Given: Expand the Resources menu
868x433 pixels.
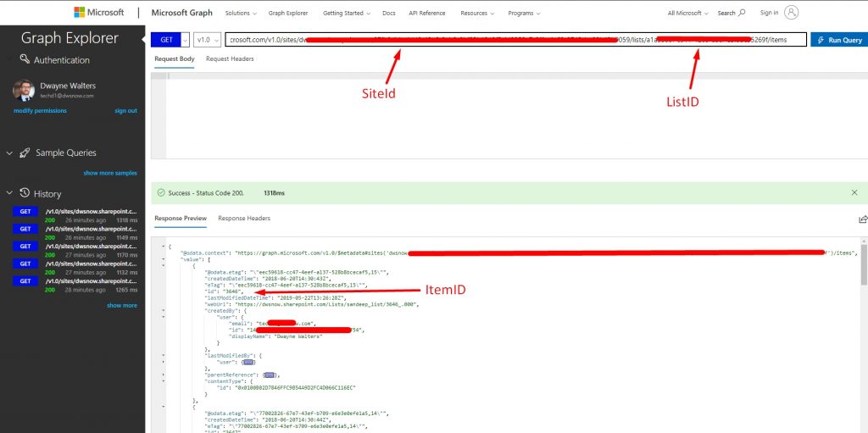Looking at the screenshot, I should coord(477,13).
